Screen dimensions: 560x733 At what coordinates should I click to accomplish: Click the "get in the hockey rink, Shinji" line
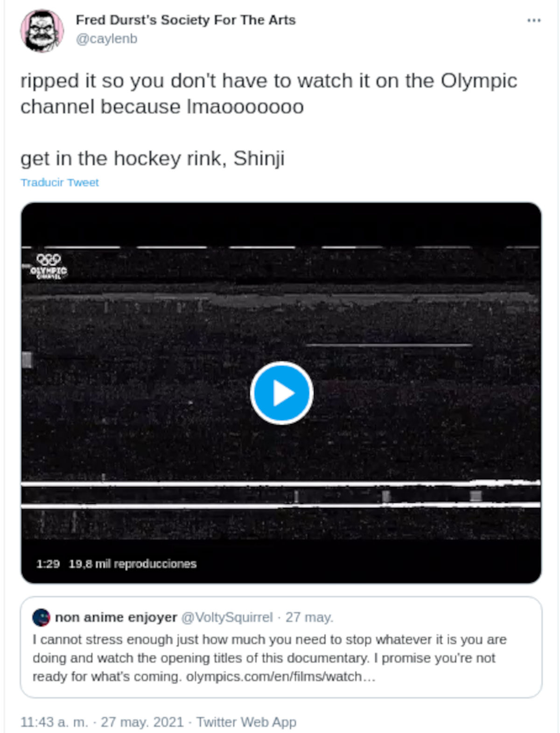click(x=152, y=158)
